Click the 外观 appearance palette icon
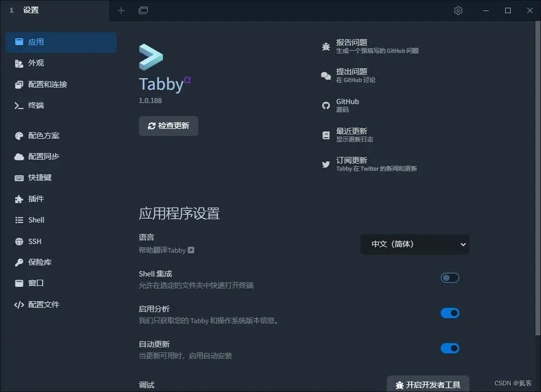This screenshot has height=392, width=541. click(x=19, y=63)
